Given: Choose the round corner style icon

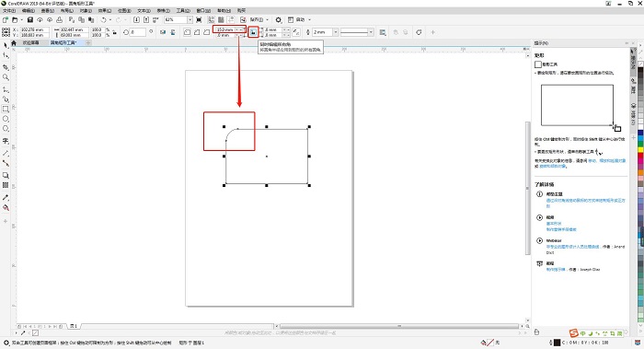Looking at the screenshot, I should (x=187, y=32).
